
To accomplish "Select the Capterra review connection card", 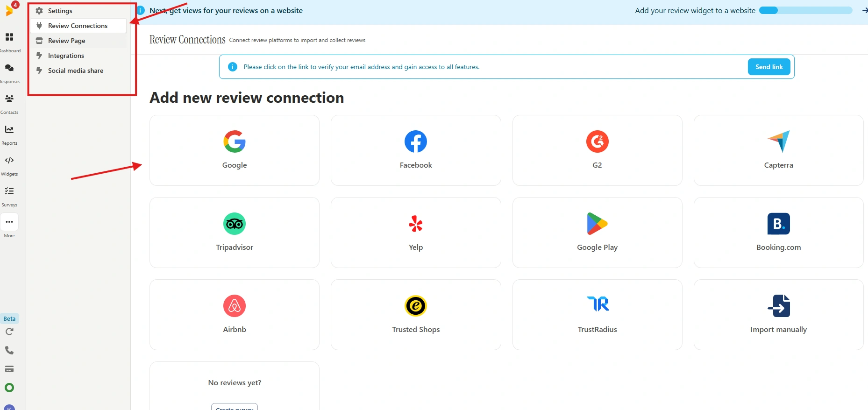I will tap(779, 150).
